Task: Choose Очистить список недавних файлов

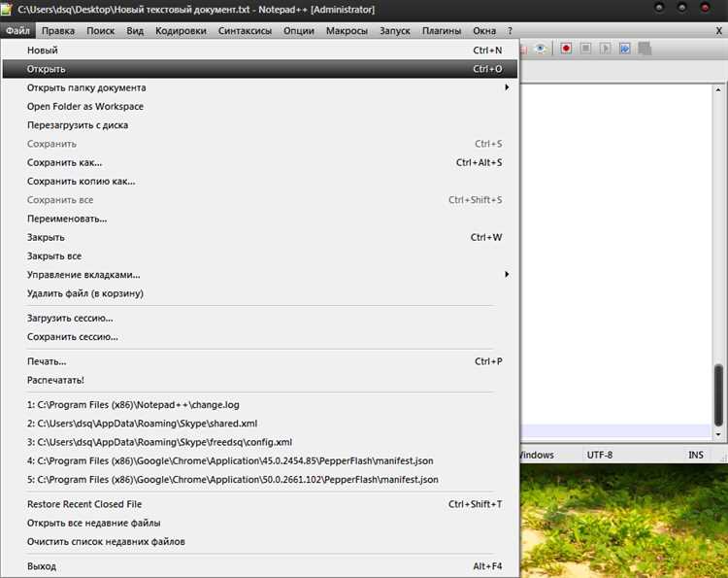Action: 260,542
